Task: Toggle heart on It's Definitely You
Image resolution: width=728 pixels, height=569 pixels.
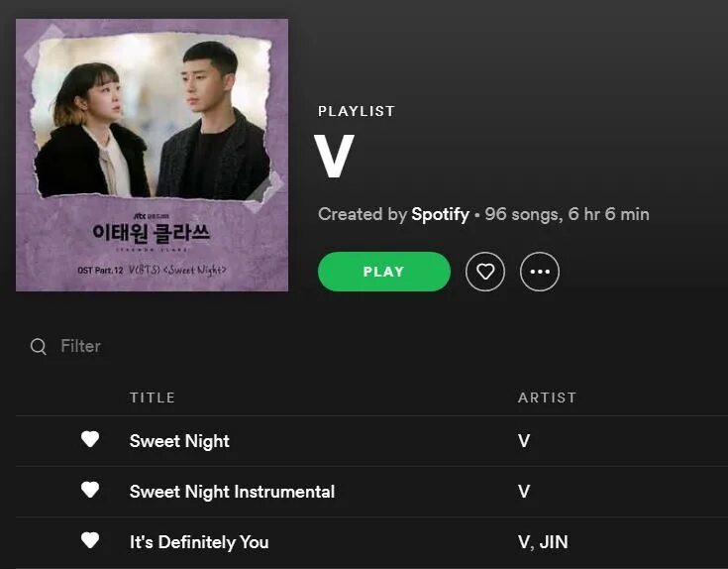Action: (90, 540)
